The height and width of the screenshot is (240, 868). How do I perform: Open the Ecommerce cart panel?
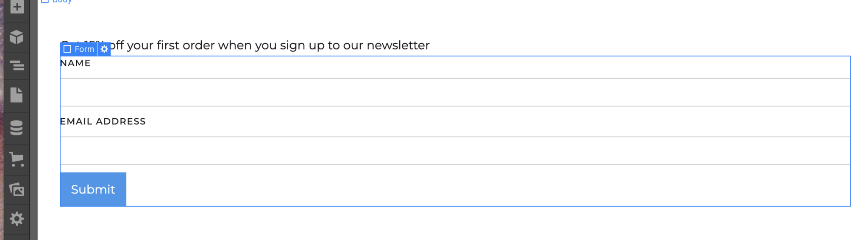pyautogui.click(x=17, y=159)
